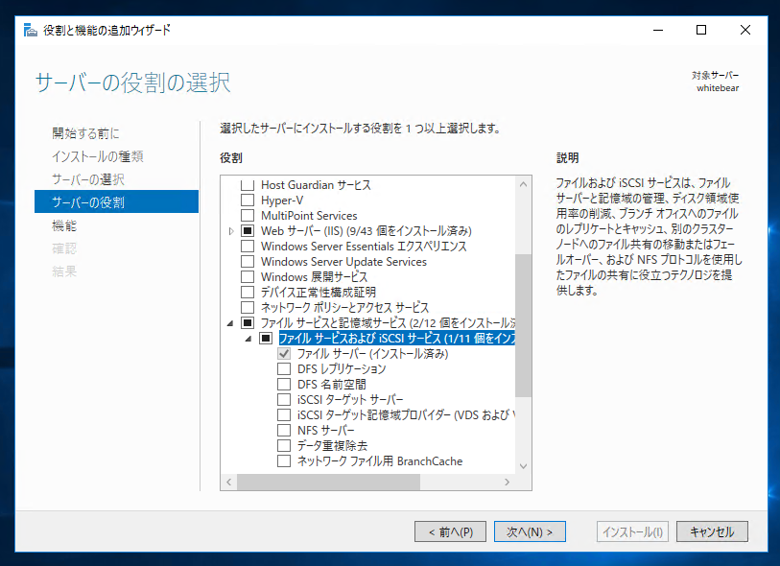Toggle the ファイル サービスおよび iSCSI サービス checkbox

tap(266, 338)
